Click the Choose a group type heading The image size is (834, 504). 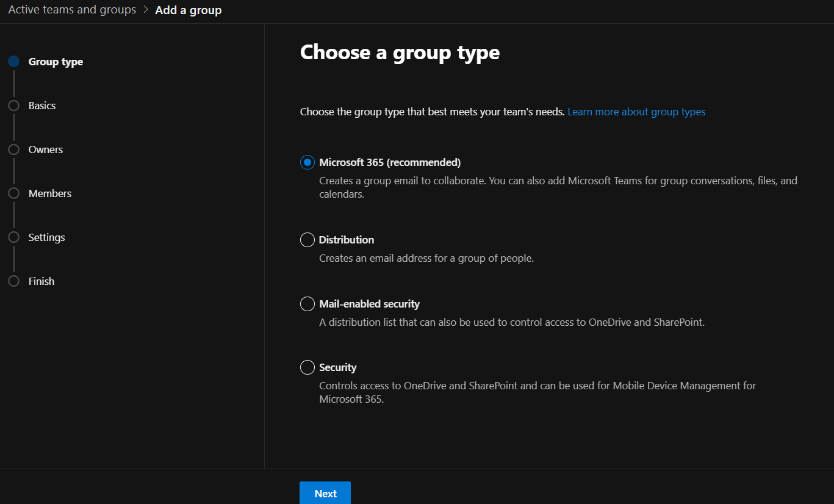point(400,52)
